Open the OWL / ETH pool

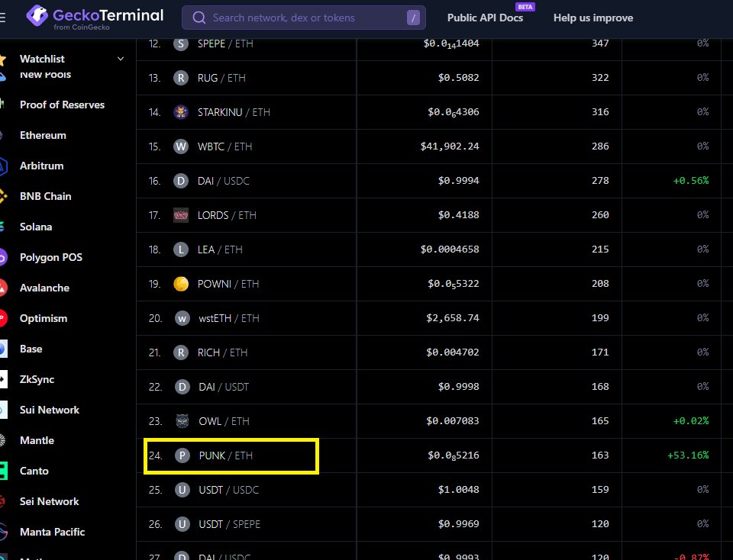click(224, 421)
